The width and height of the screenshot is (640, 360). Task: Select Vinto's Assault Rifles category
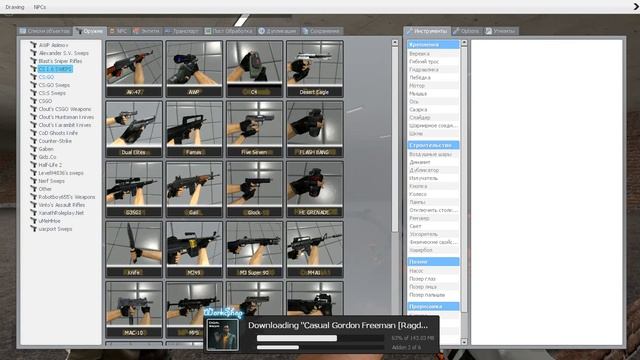tap(62, 205)
